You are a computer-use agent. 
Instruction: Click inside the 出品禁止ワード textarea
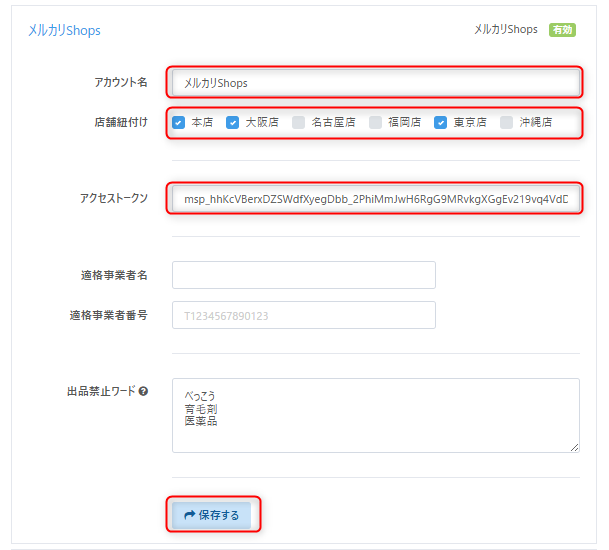pos(376,416)
